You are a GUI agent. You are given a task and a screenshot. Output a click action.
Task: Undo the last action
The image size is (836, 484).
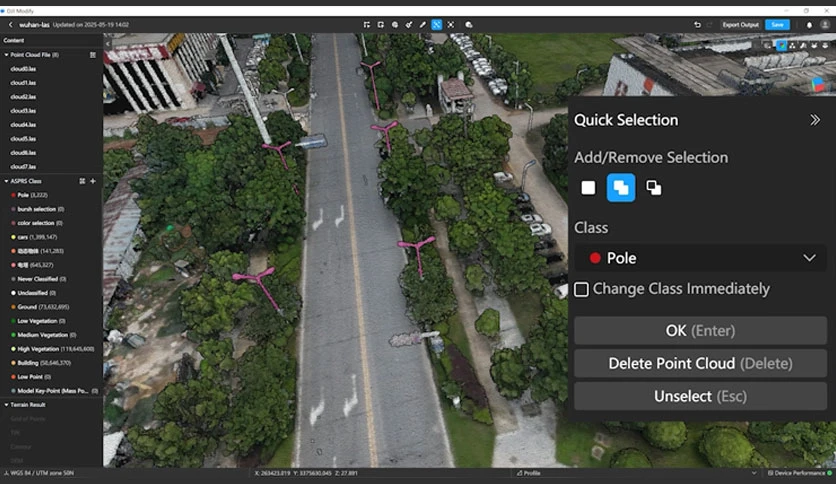pos(697,25)
